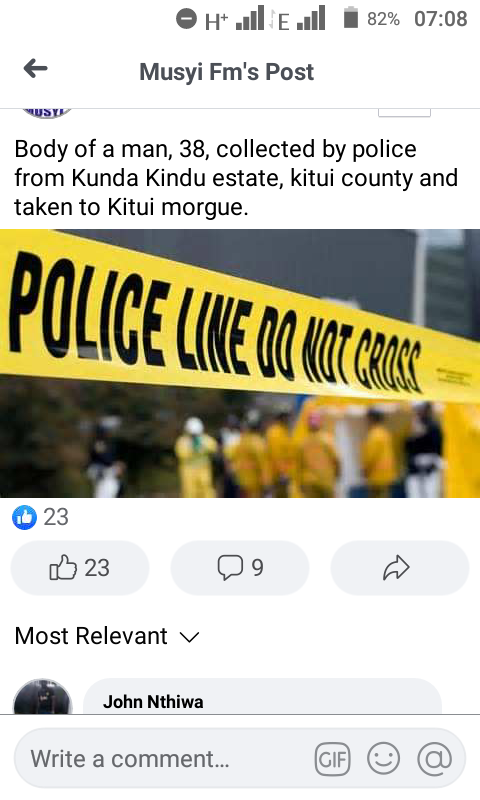The image size is (480, 800).
Task: Tap the post text about Kitui morgue
Action: click(x=236, y=178)
